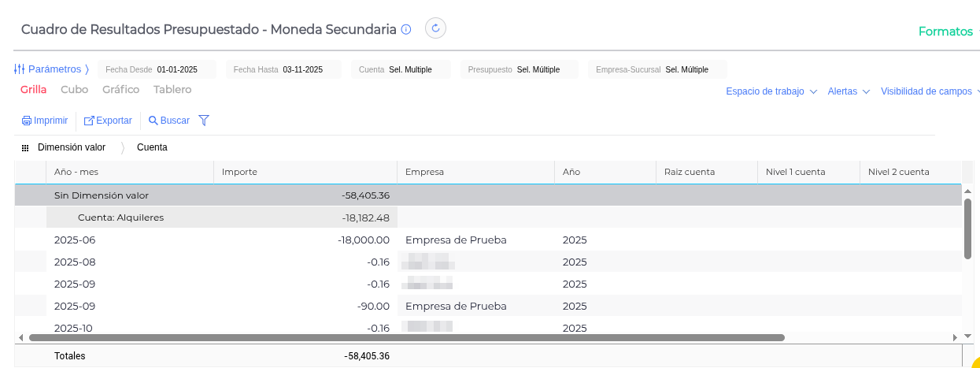Switch to the Gráfico tab
This screenshot has height=368, width=980.
(120, 90)
